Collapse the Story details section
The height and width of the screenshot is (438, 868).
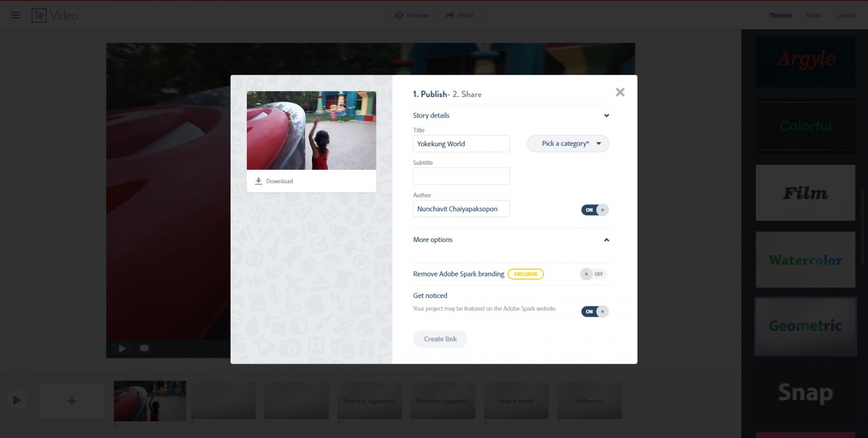(607, 115)
